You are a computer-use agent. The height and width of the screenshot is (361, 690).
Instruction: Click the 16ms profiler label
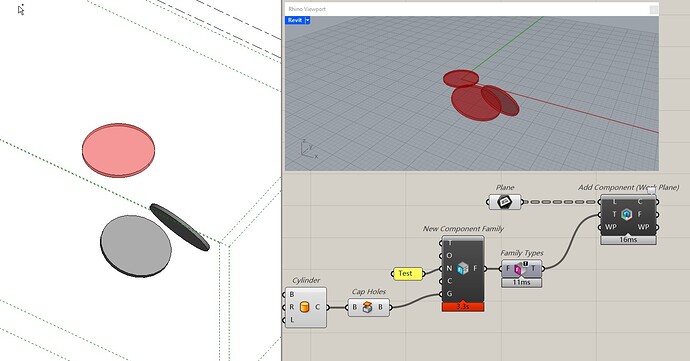tap(628, 240)
